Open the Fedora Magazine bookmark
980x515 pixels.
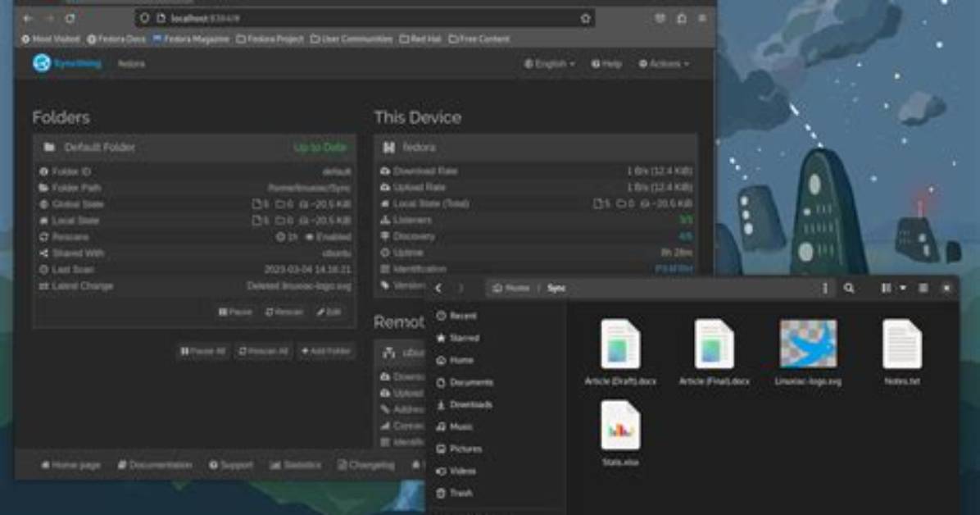pos(191,39)
